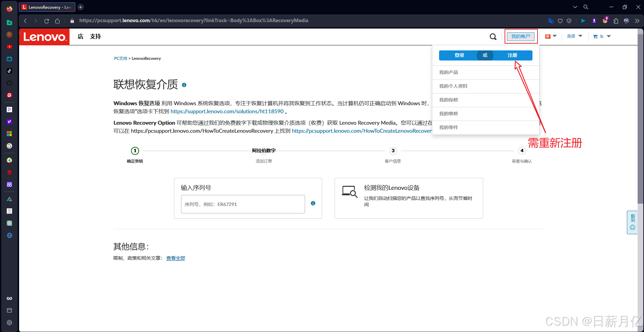Viewport: 644px width, 332px height.
Task: Open the Microsoft sidebar shortcut
Action: pyautogui.click(x=9, y=134)
